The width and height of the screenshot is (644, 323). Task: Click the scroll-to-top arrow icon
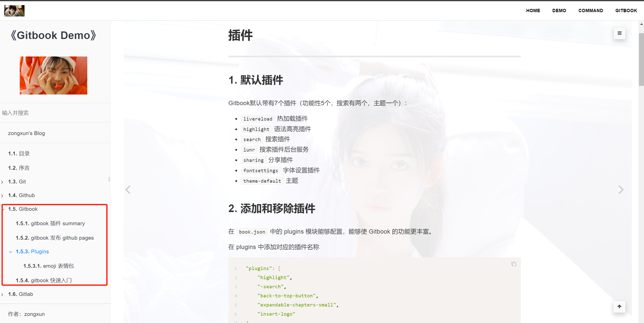point(619,307)
